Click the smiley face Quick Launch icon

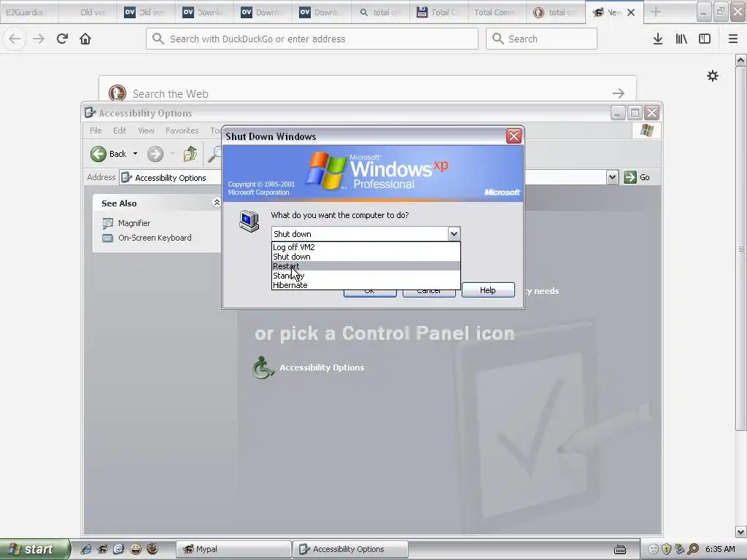tap(136, 549)
